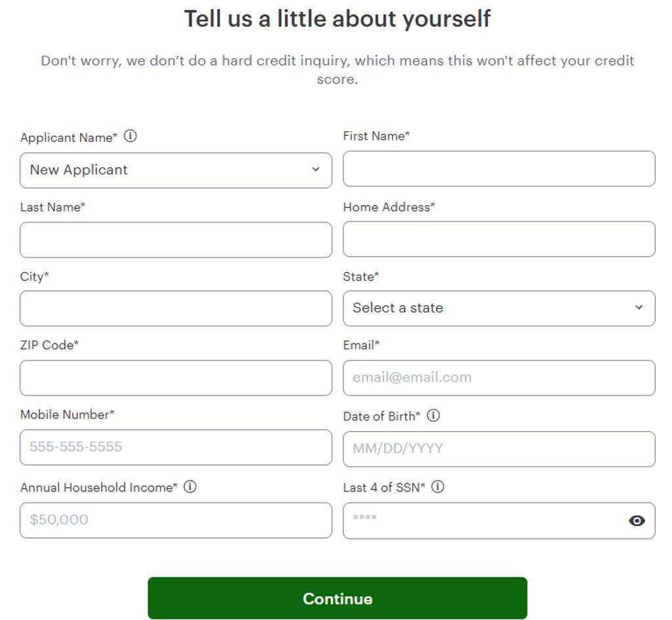Open the Applicant Name dropdown
The width and height of the screenshot is (672, 620).
[175, 170]
